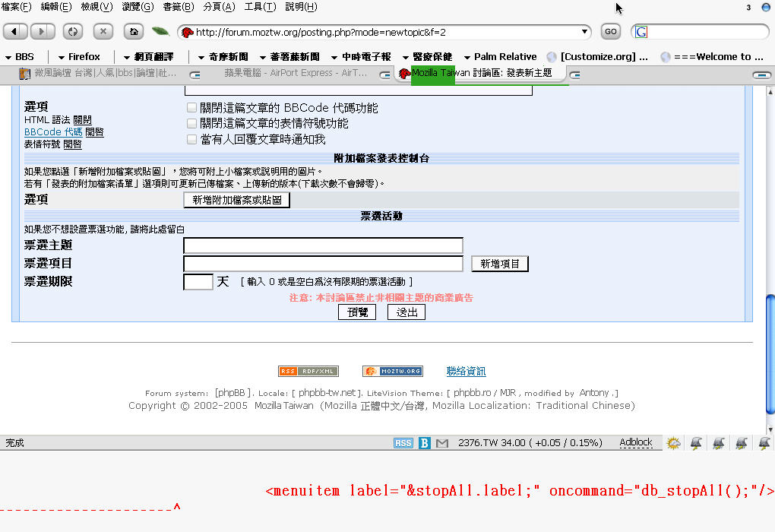Open the 檢視(V) menu
This screenshot has height=532, width=775.
click(97, 7)
